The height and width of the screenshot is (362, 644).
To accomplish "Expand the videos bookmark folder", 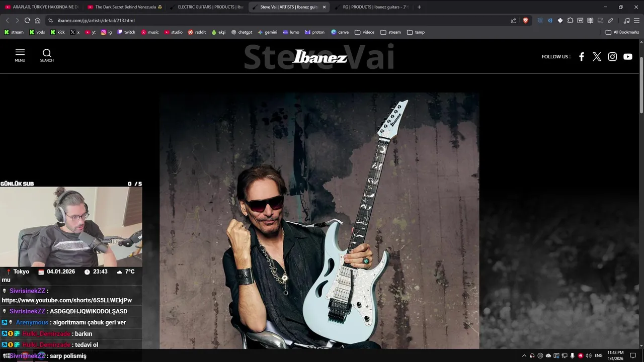I will 365,32.
